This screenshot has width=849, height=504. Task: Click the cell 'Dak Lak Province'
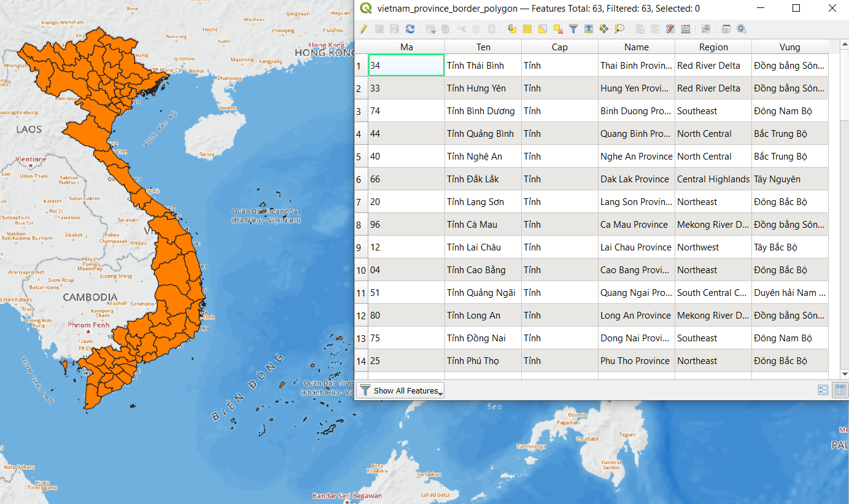coord(637,179)
